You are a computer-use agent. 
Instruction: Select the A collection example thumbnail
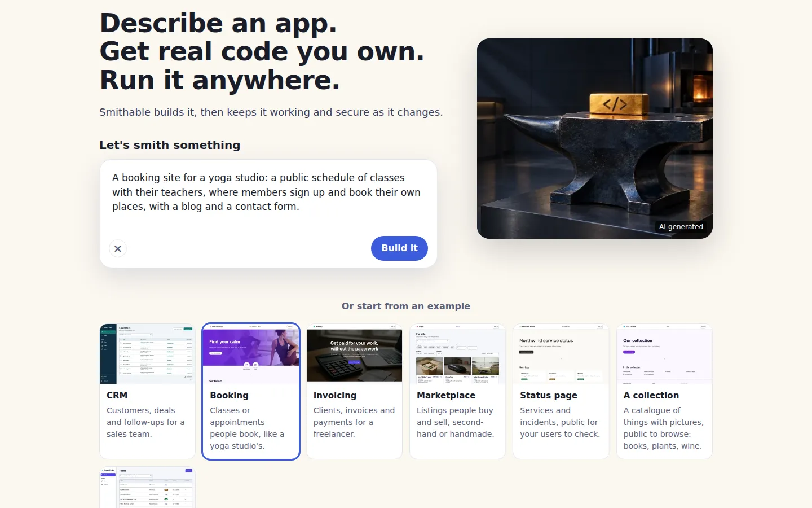tap(664, 354)
